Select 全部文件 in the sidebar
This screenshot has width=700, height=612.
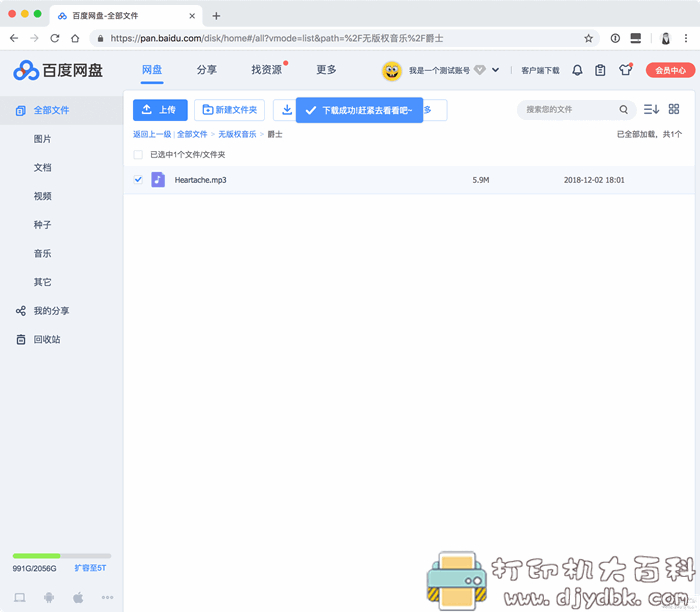62,110
